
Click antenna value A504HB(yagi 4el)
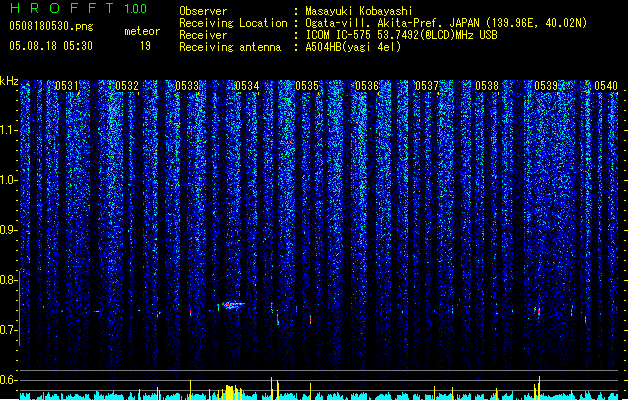[x=353, y=47]
